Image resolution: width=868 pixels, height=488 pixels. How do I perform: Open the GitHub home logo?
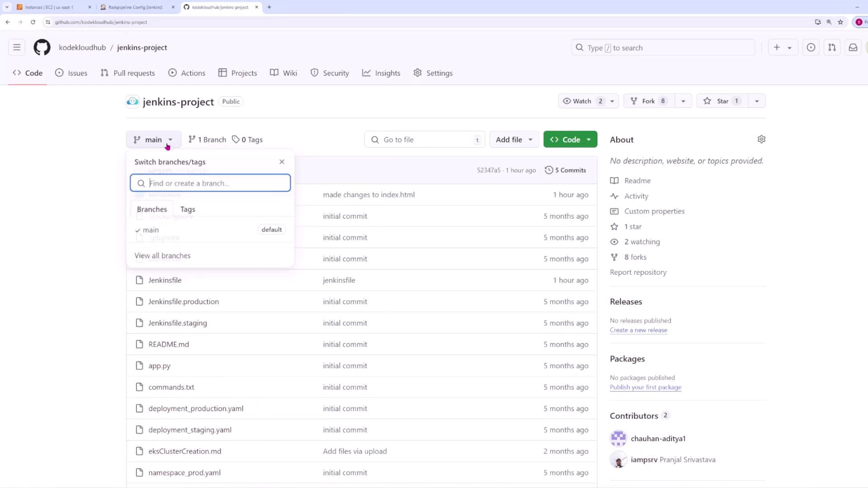[42, 47]
